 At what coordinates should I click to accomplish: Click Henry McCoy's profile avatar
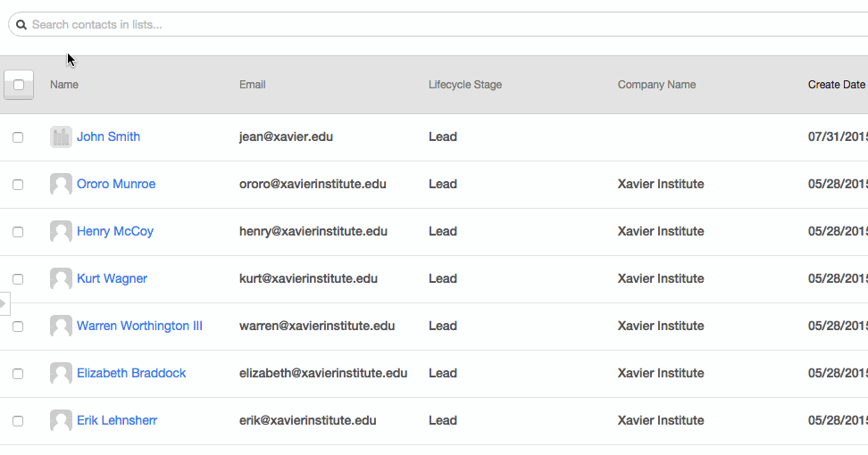(61, 231)
